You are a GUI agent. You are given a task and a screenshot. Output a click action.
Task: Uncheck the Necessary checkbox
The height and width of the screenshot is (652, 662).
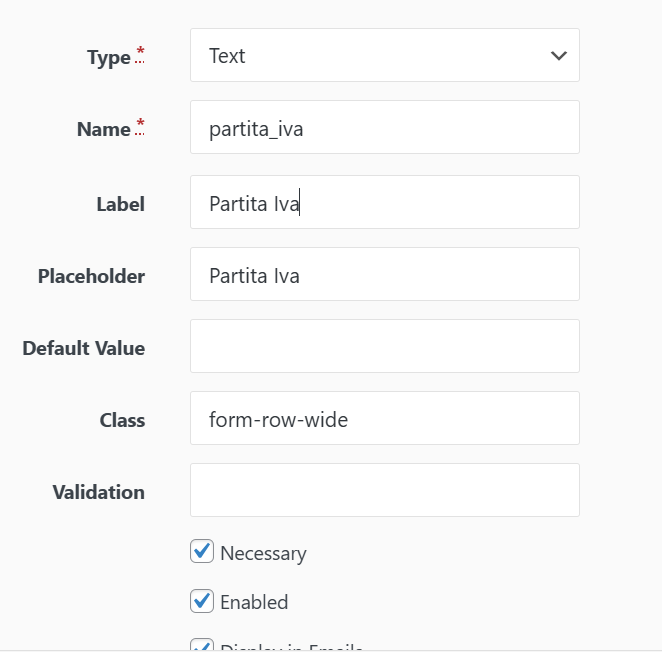(x=202, y=551)
